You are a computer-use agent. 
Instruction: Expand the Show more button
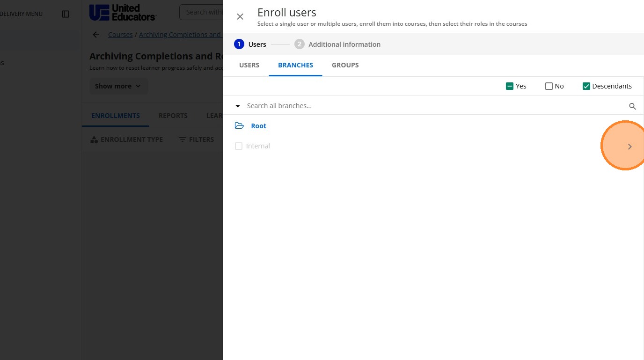118,86
